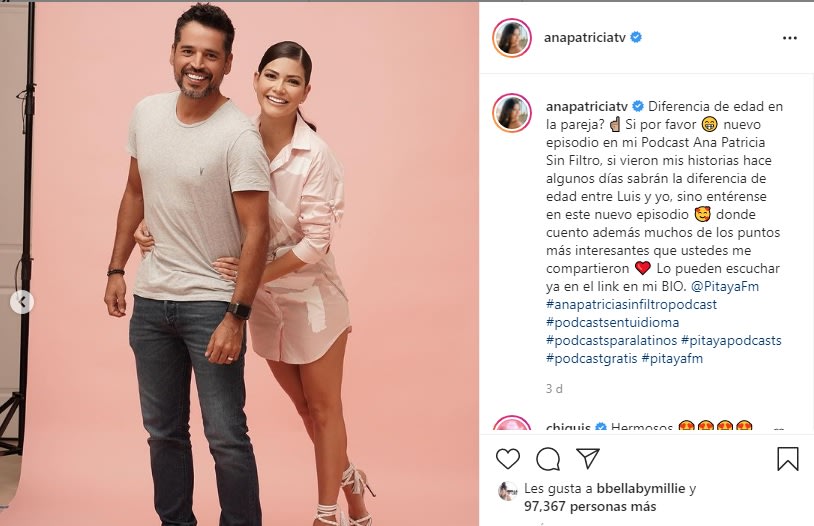Open the #anapatriciasinfiltropodcast hashtag

[631, 304]
